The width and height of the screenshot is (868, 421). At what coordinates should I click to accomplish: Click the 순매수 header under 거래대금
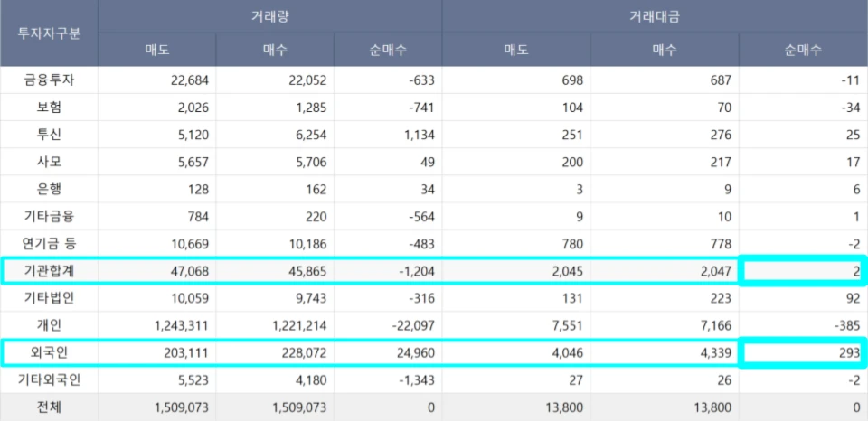click(x=803, y=50)
